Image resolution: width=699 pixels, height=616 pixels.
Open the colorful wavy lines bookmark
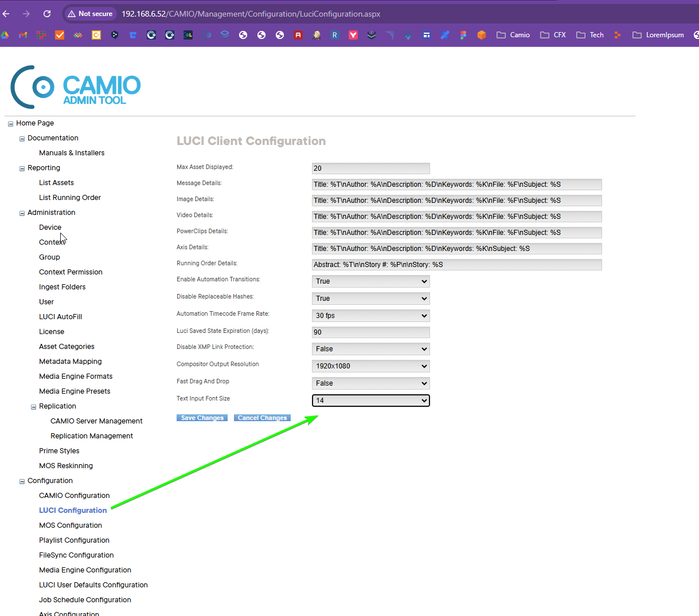tap(78, 35)
